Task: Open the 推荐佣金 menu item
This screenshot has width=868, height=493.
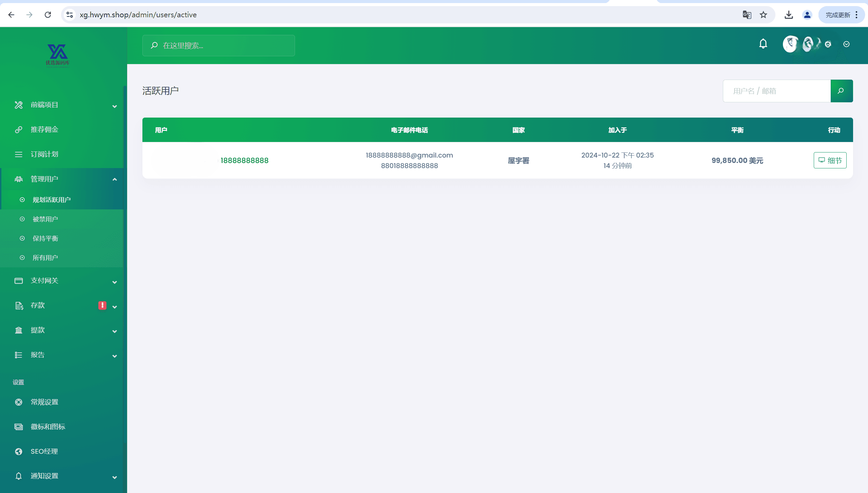Action: 44,129
